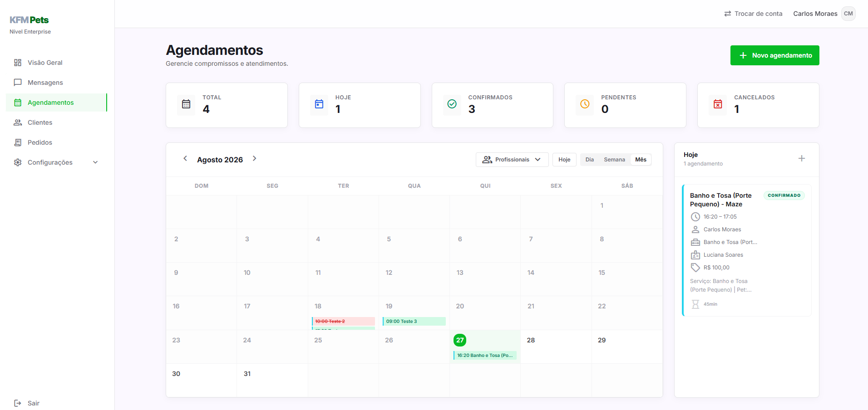Click Carlos Moraes in appointment card
The width and height of the screenshot is (868, 410).
point(722,229)
